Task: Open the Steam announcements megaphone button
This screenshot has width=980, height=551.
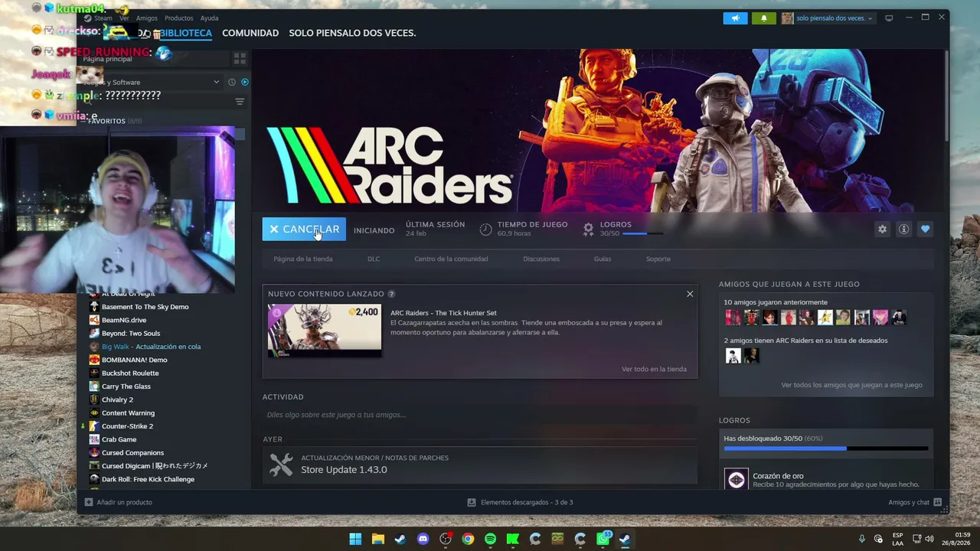Action: click(x=735, y=18)
